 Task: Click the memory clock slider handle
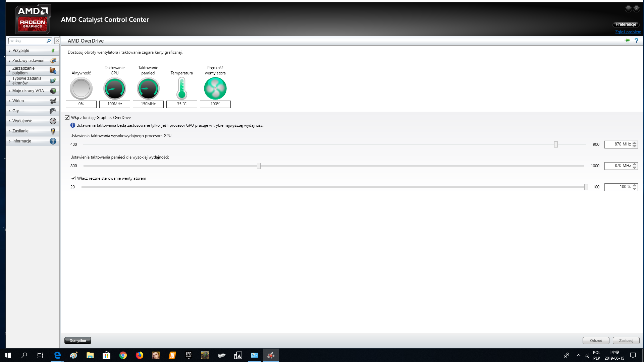click(259, 166)
